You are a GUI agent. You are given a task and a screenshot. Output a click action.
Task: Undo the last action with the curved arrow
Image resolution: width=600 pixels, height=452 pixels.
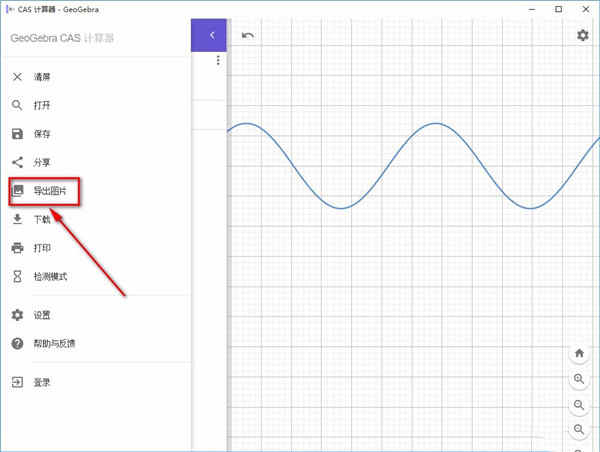point(248,36)
